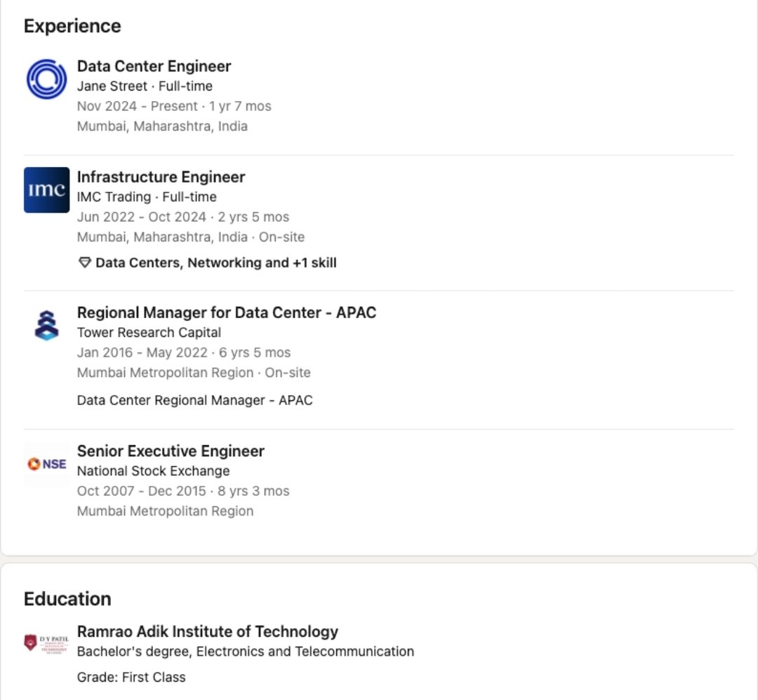The width and height of the screenshot is (758, 700).
Task: Select the Data Center Regional Manager - APAC description
Action: tap(195, 401)
